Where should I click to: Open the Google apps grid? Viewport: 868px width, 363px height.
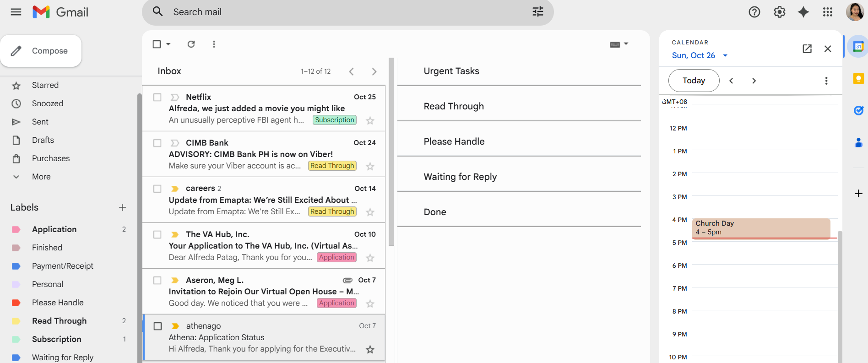click(827, 12)
